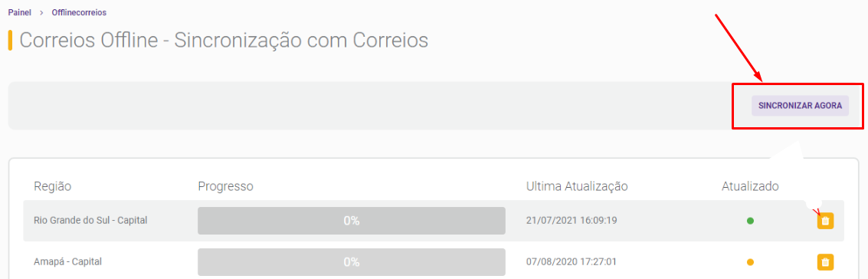The width and height of the screenshot is (868, 279).
Task: Click the yellow accent bar beside the title
Action: pyautogui.click(x=10, y=41)
